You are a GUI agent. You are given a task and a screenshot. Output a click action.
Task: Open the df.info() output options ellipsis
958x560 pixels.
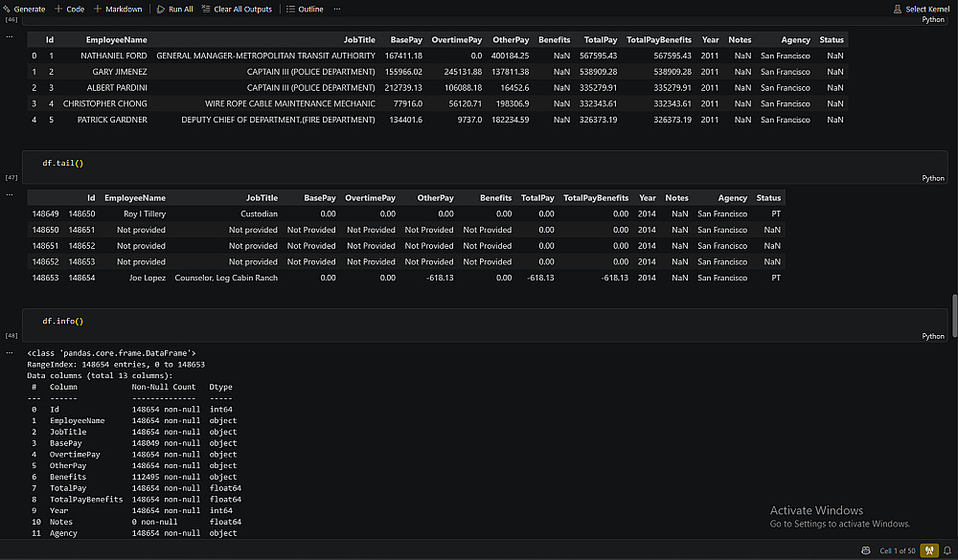[x=10, y=352]
